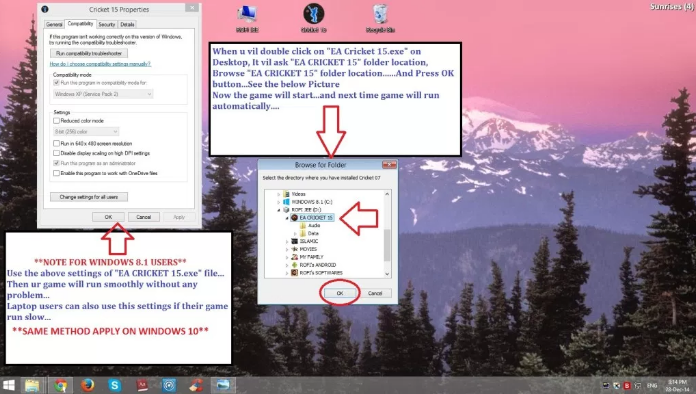696x394 pixels.
Task: Open the CCleaner taskbar icon
Action: point(196,385)
